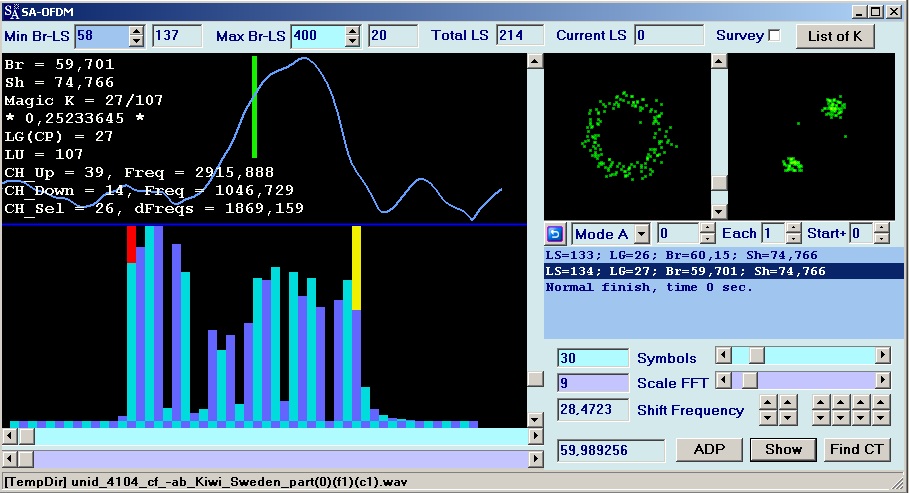The height and width of the screenshot is (493, 909).
Task: Increase the Start+ value
Action: (x=881, y=229)
